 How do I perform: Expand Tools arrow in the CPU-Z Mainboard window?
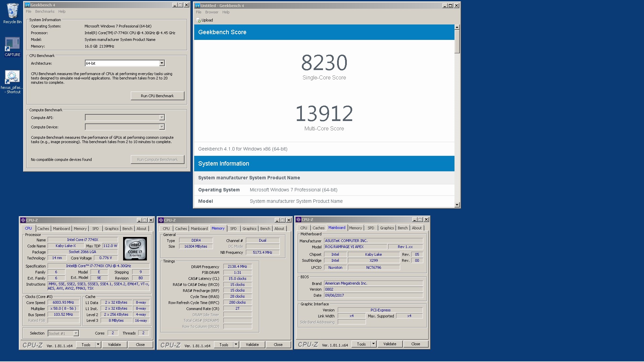pyautogui.click(x=373, y=344)
